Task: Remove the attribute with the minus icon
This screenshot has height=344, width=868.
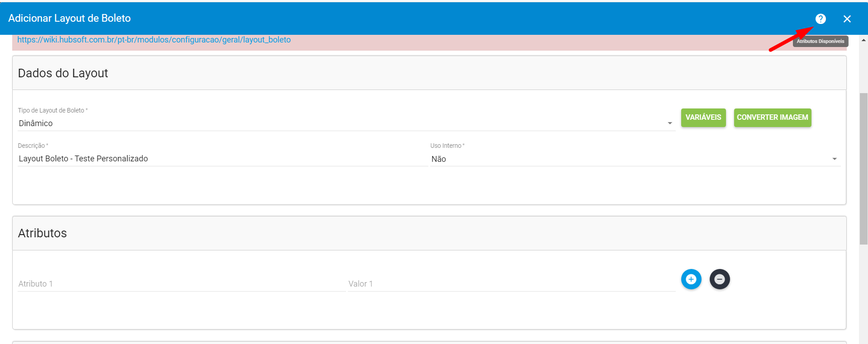Action: pyautogui.click(x=720, y=279)
